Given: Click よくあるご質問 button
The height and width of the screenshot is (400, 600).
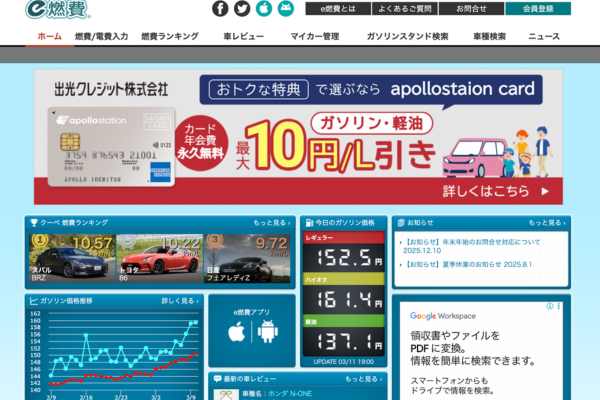Looking at the screenshot, I should tap(405, 8).
